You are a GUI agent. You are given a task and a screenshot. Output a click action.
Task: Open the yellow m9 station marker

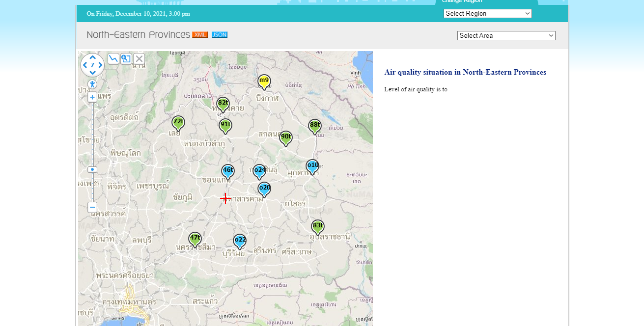[x=264, y=82]
